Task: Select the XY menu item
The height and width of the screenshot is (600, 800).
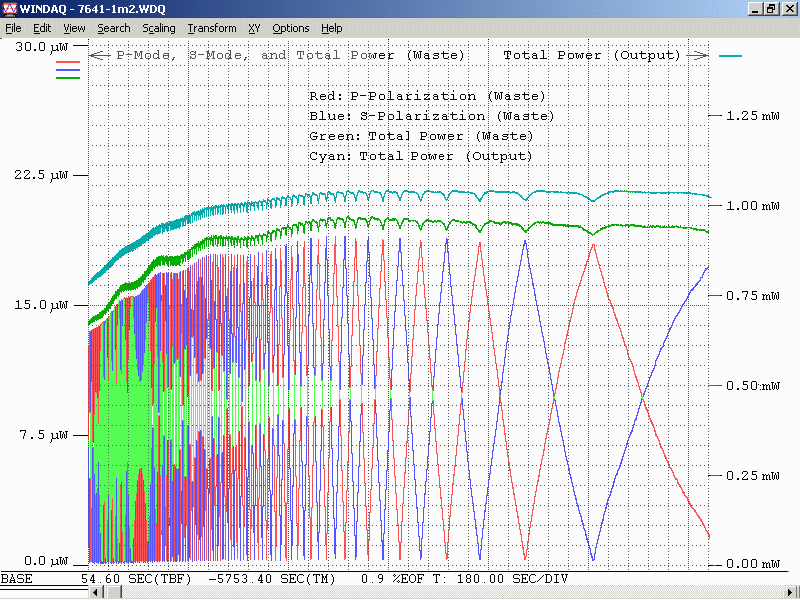Action: tap(254, 28)
